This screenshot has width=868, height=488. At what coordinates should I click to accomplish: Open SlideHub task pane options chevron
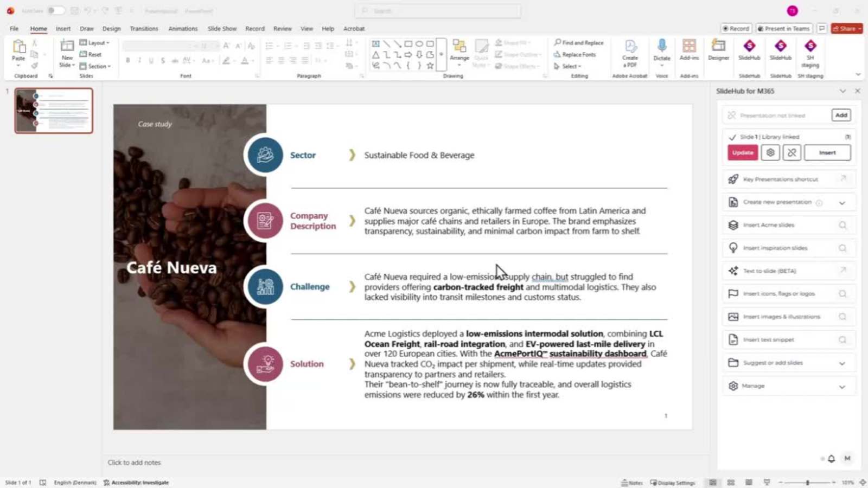(843, 91)
